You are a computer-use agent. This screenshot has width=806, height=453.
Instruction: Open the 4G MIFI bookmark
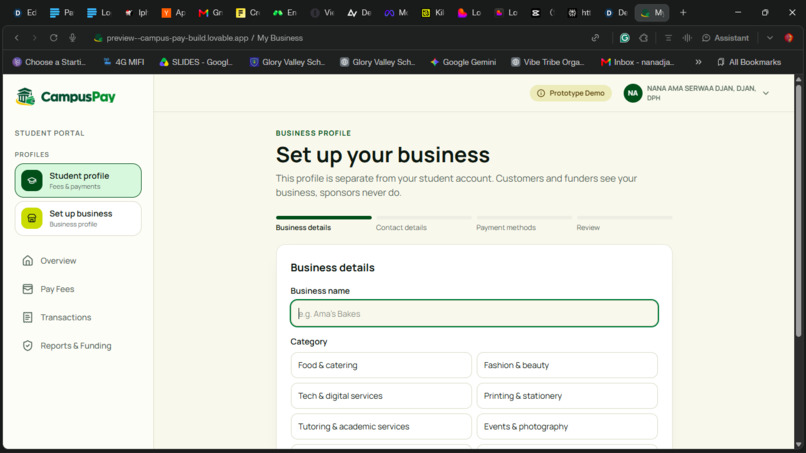click(x=123, y=62)
